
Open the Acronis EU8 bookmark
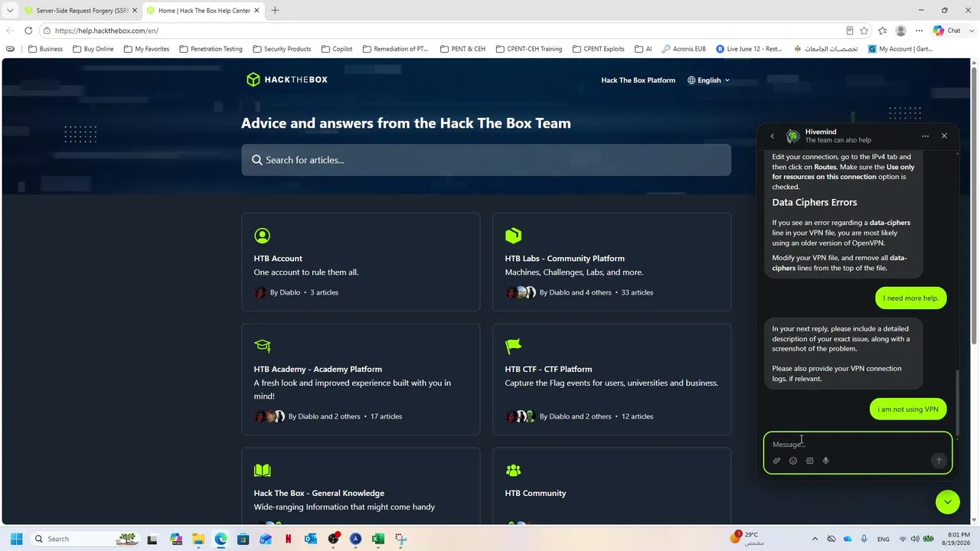tap(684, 49)
